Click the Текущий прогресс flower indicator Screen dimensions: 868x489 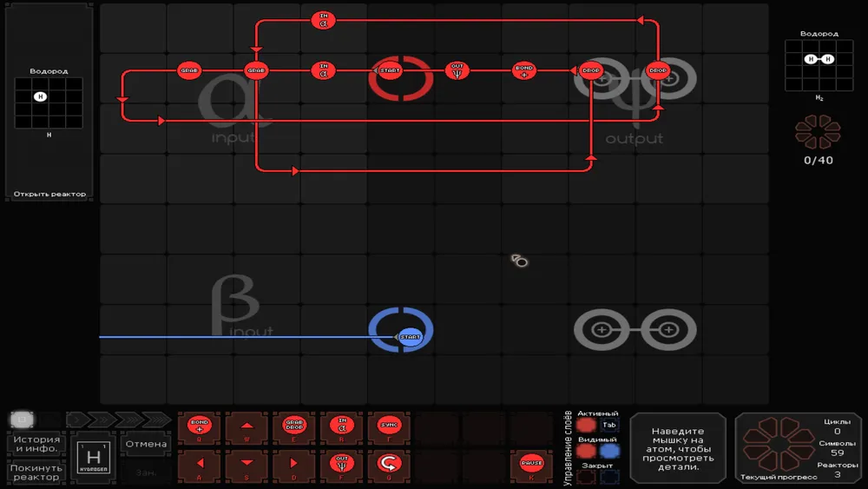[x=779, y=444]
